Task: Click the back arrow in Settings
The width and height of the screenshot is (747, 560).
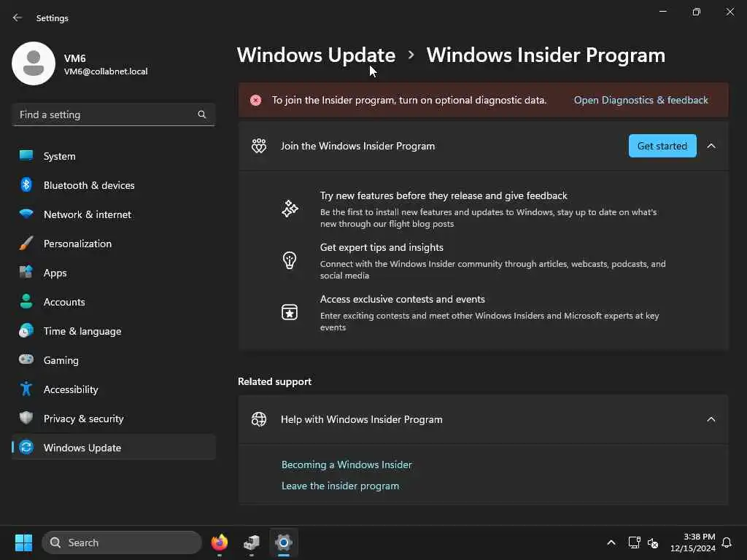Action: coord(18,17)
